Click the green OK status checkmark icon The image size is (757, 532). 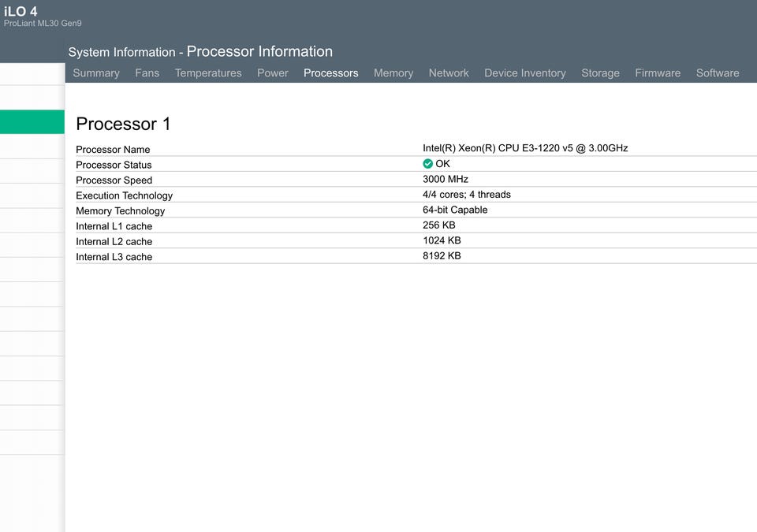click(427, 164)
